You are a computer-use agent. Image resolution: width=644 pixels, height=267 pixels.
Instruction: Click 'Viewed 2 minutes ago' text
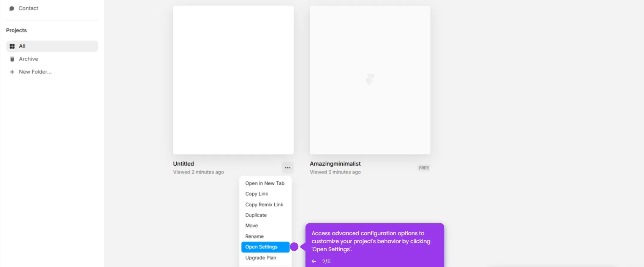[198, 172]
